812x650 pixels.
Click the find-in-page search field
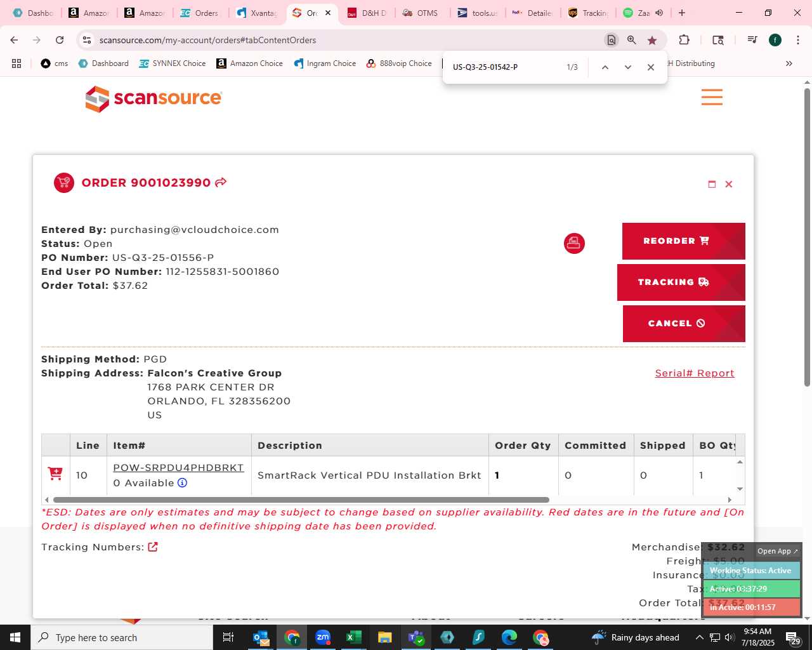(x=505, y=67)
